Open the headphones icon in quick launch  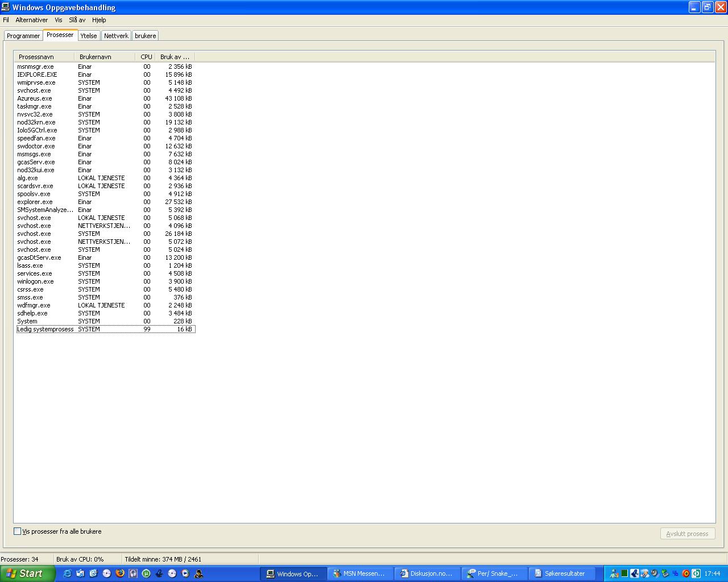(133, 573)
